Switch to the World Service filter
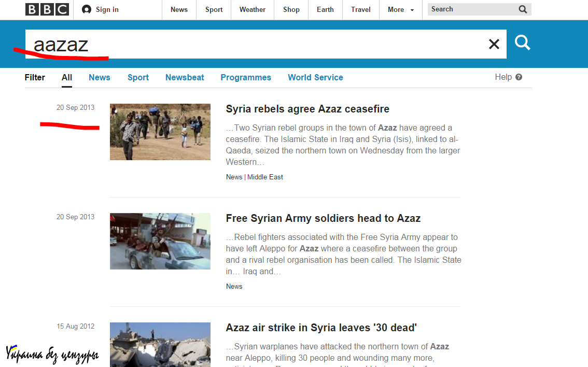The width and height of the screenshot is (588, 367). [x=315, y=77]
